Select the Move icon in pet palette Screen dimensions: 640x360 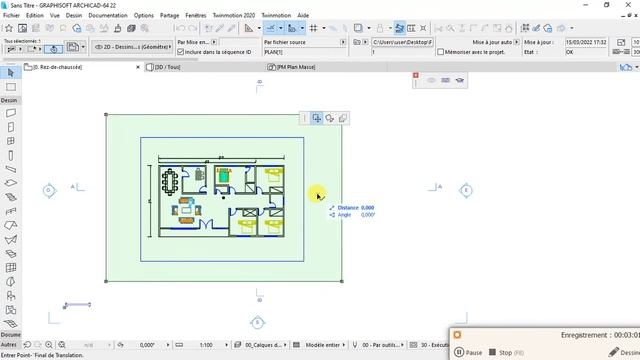point(317,118)
